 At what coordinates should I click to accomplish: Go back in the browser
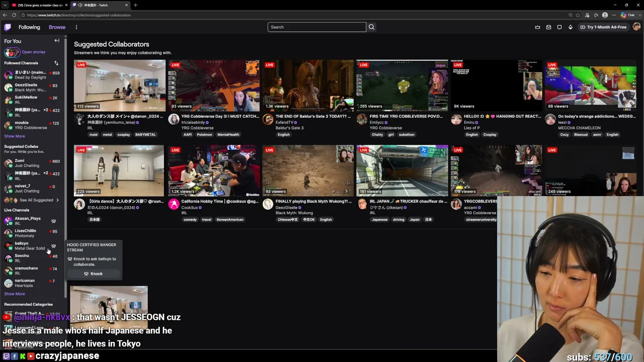(5, 15)
